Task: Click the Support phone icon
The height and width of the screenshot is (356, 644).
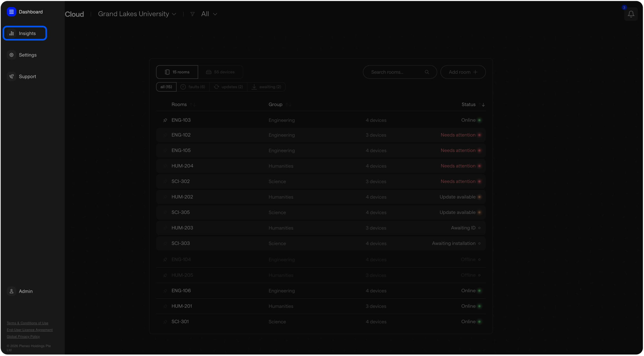Action: (x=11, y=77)
